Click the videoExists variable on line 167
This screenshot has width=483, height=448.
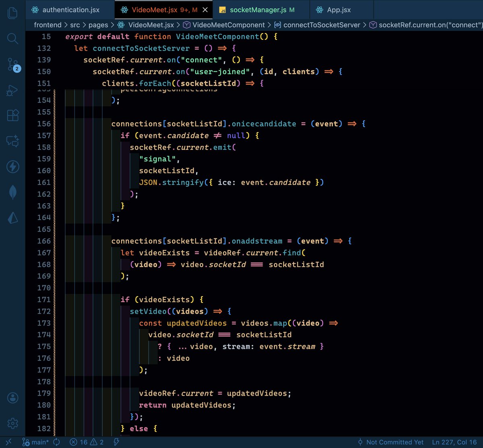[x=164, y=253]
